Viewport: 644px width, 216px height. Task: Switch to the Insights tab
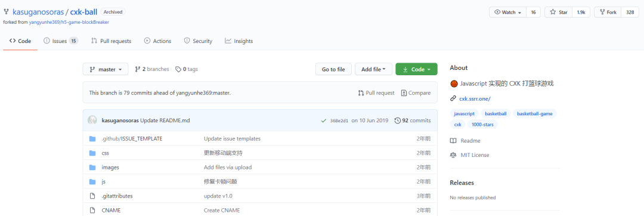(239, 41)
